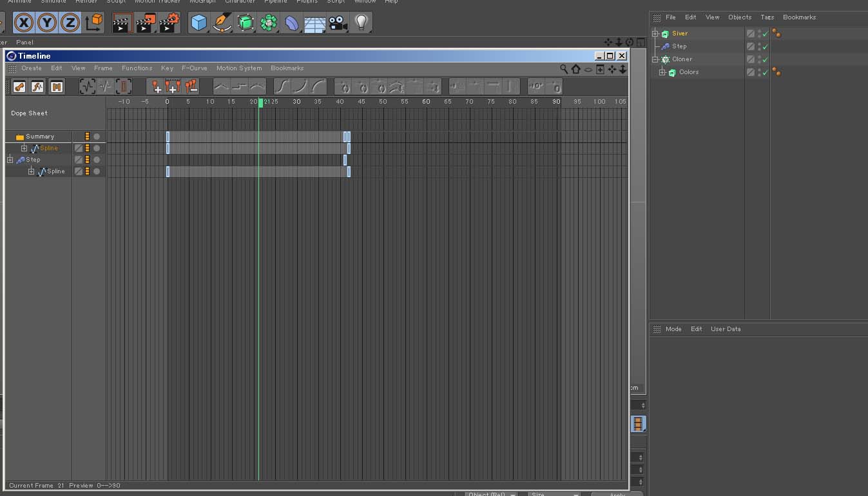Toggle the Siver object visibility dots
The height and width of the screenshot is (496, 868).
(x=759, y=33)
